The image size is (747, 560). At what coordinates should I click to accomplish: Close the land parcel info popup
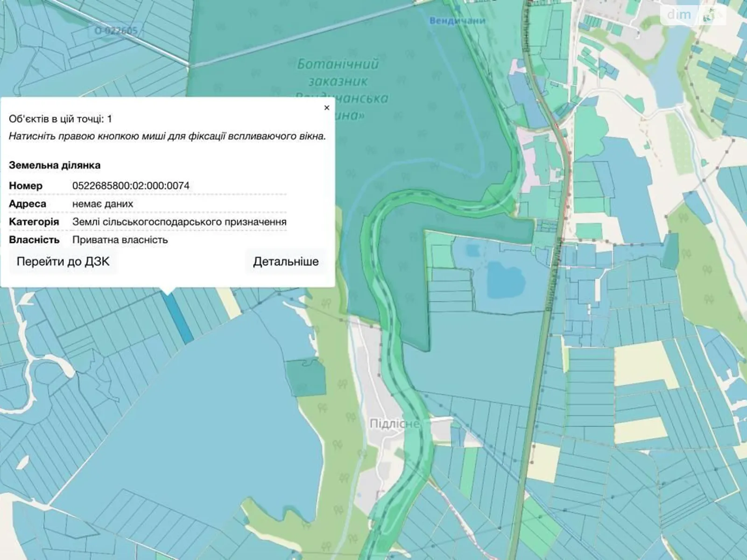pos(326,108)
